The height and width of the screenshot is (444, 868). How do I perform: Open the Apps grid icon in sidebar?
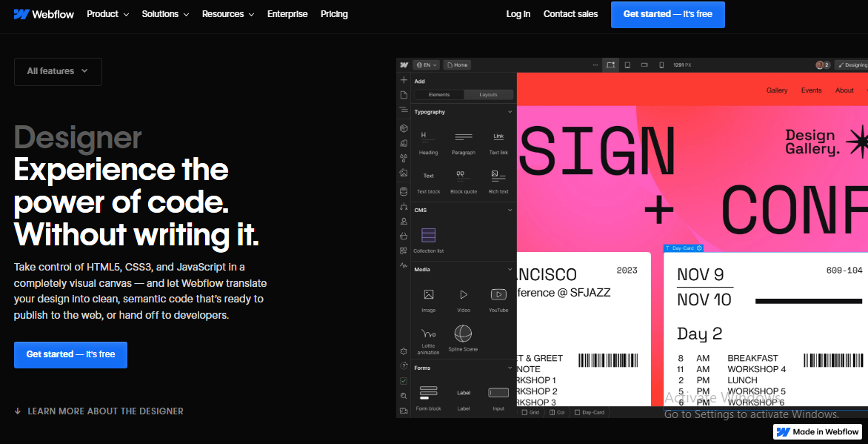click(x=404, y=251)
